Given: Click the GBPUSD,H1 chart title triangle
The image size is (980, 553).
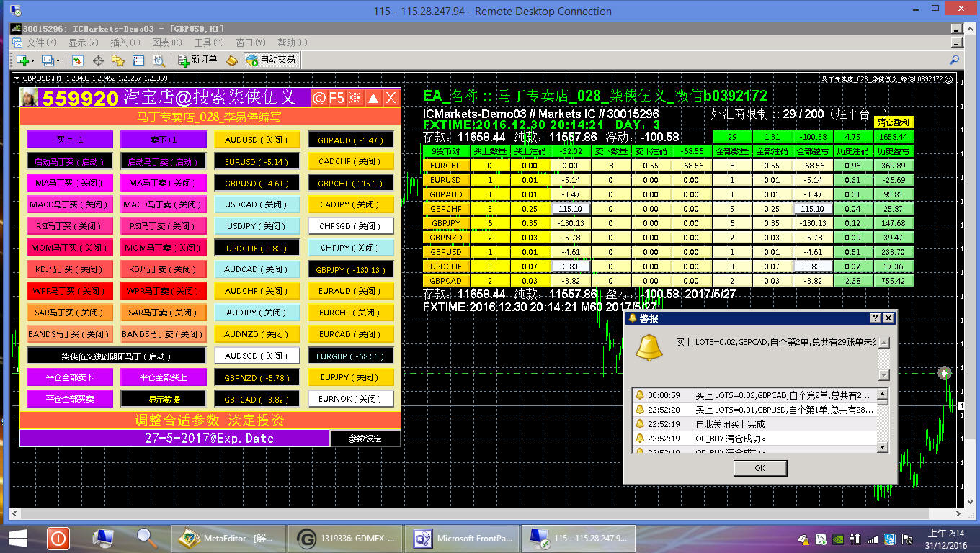Looking at the screenshot, I should 17,78.
